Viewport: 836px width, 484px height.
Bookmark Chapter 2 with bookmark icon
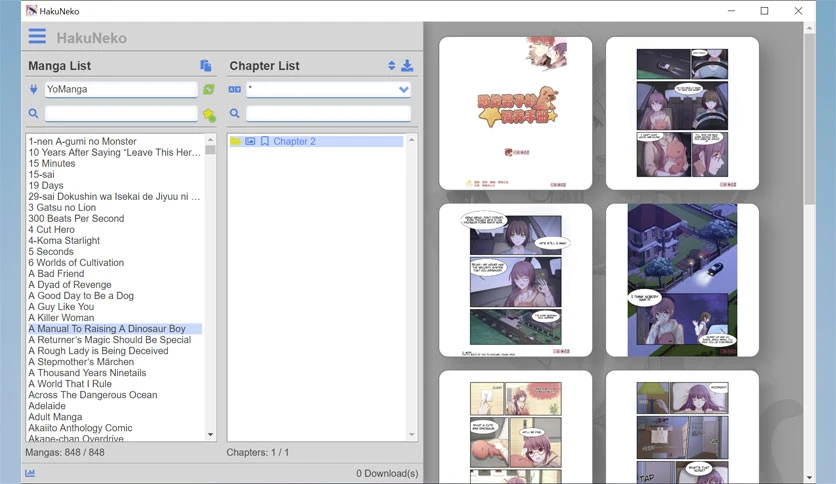pos(264,141)
